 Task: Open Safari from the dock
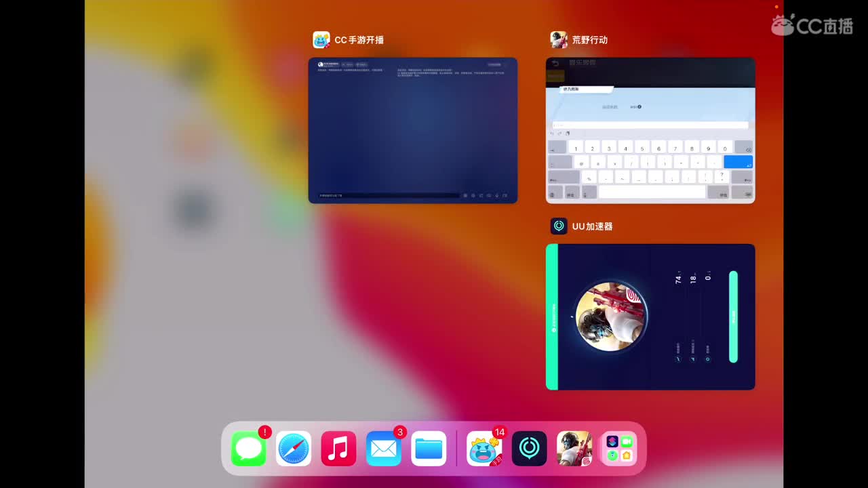coord(294,448)
